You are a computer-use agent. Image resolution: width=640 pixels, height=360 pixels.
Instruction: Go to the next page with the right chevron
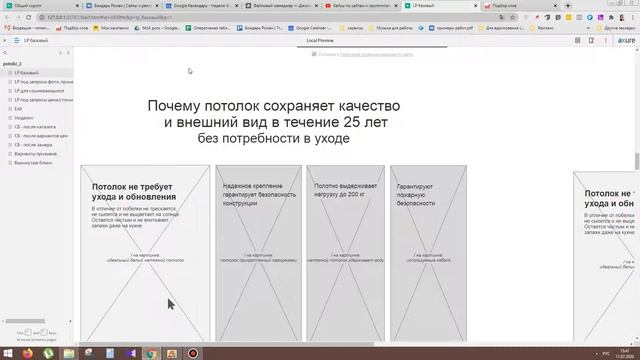pos(68,53)
